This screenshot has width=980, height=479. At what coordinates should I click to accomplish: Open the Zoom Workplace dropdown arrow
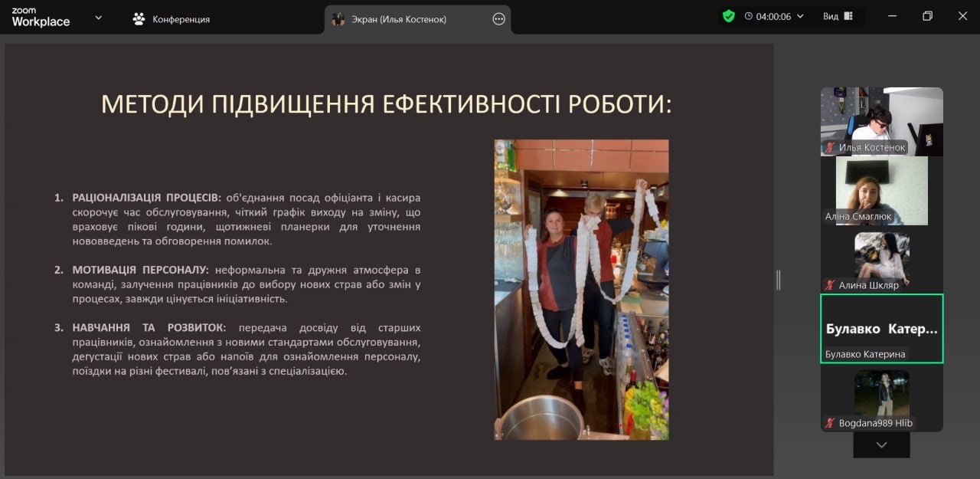pos(98,17)
